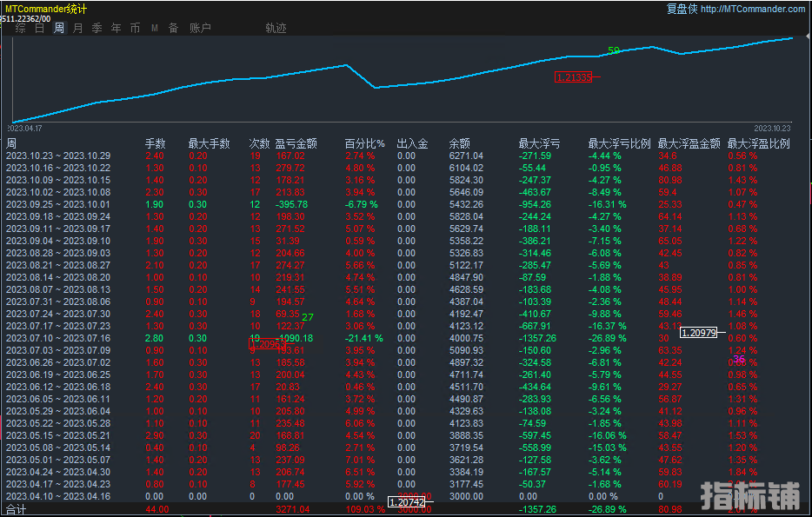Switch to the 综 (summary) tab

[x=20, y=28]
